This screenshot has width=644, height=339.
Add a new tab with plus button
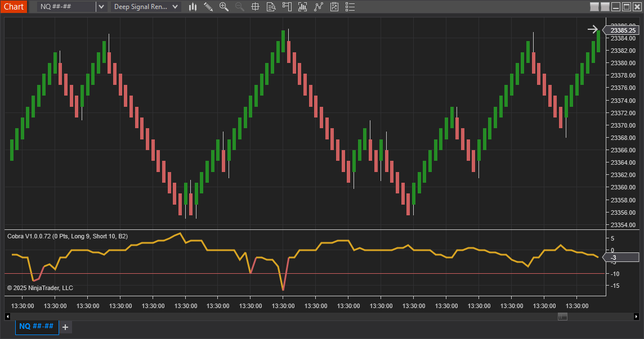tap(65, 327)
